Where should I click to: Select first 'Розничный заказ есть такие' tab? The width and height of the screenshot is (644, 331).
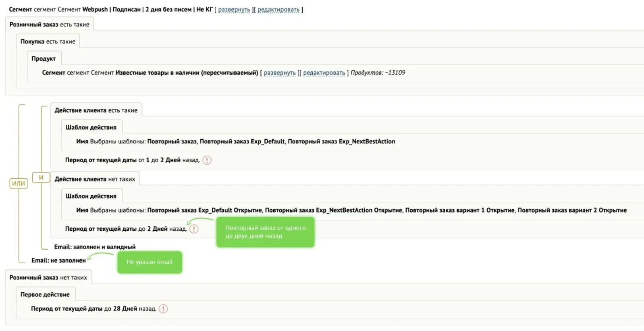[x=50, y=25]
